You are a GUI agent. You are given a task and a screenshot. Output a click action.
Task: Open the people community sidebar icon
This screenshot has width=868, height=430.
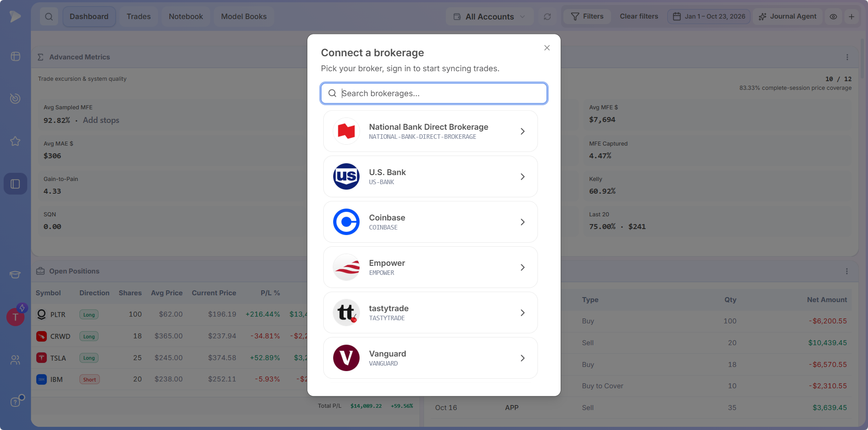[15, 360]
